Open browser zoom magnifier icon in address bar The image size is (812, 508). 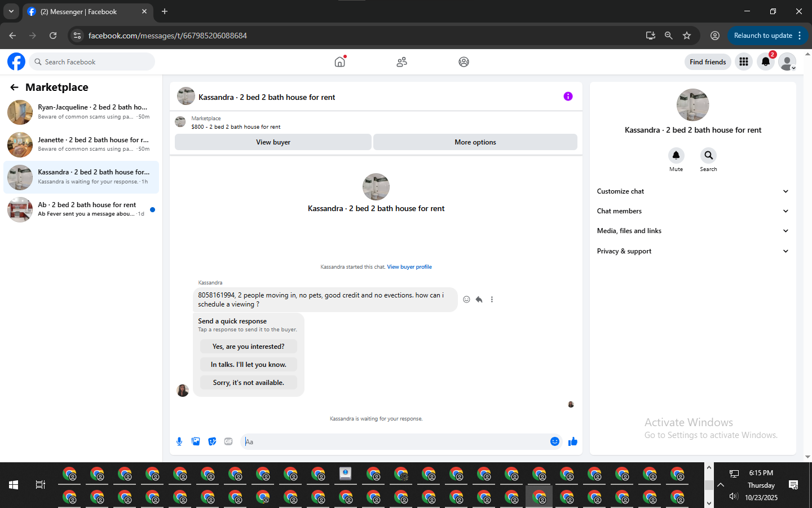[669, 36]
